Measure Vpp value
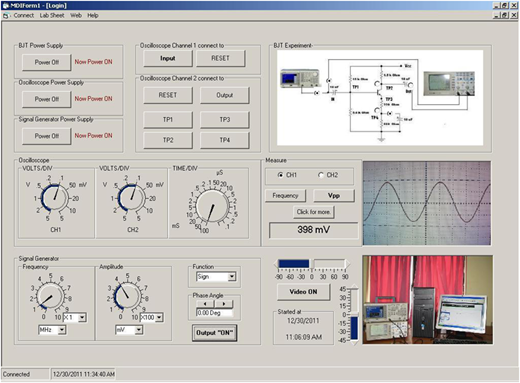Screen dimensions: 520x383 (x=334, y=196)
